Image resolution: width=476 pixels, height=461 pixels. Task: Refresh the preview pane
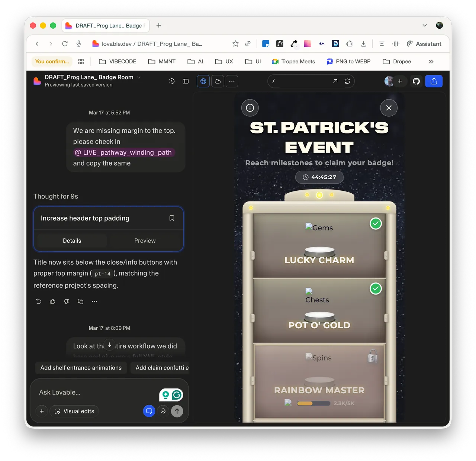point(347,81)
